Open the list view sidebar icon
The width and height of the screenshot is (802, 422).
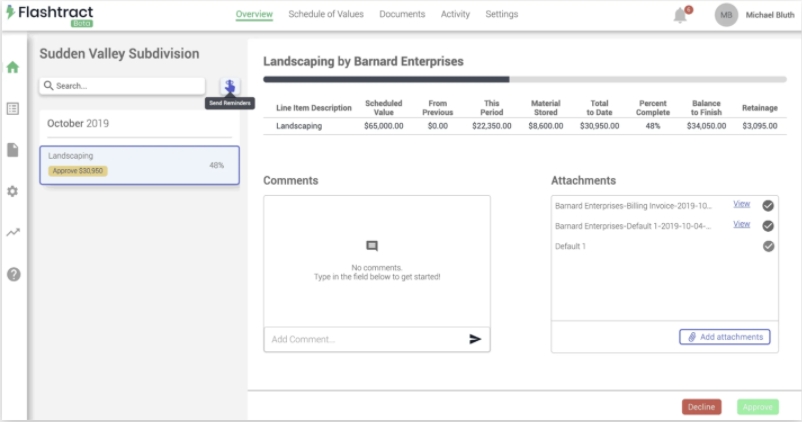coord(13,108)
